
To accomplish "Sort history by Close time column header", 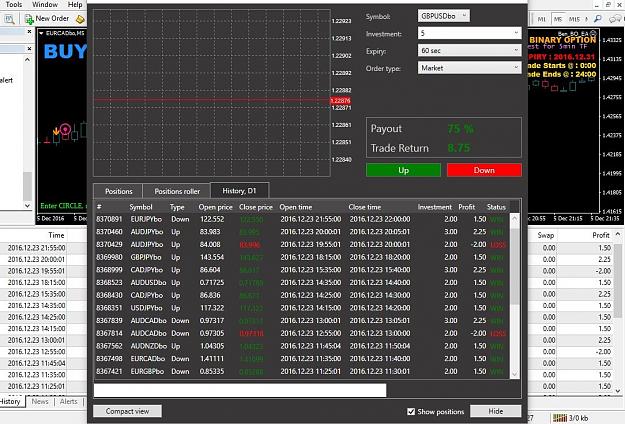I will pos(365,207).
